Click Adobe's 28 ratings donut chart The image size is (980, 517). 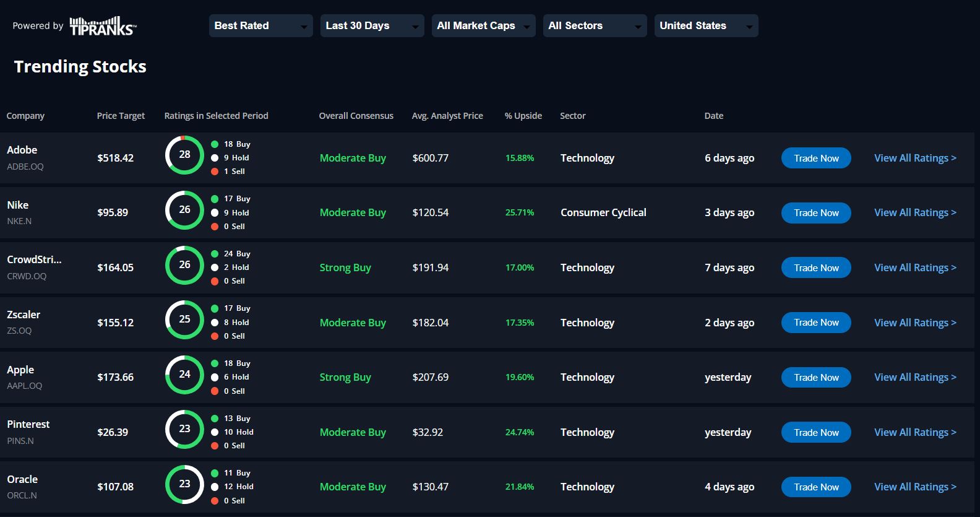tap(184, 155)
